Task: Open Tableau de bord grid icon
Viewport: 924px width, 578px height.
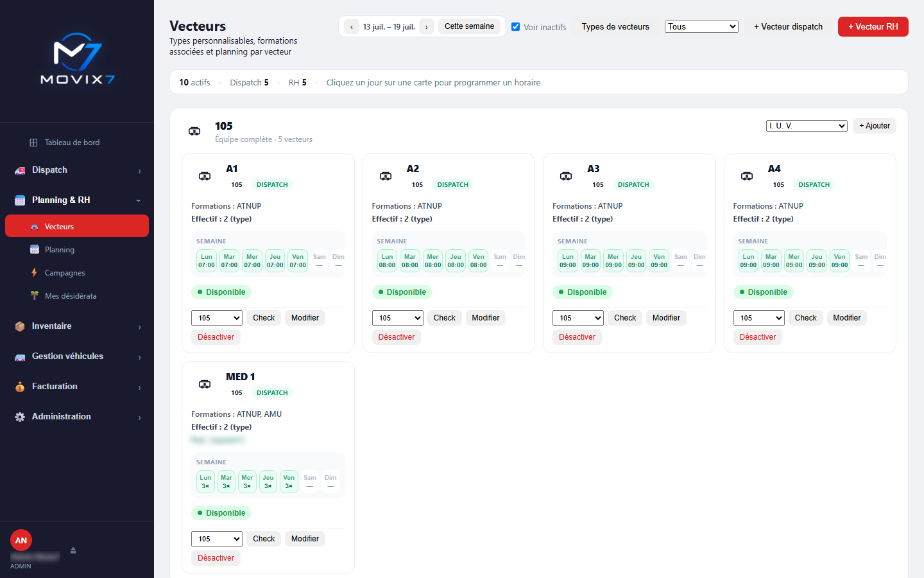Action: 33,143
